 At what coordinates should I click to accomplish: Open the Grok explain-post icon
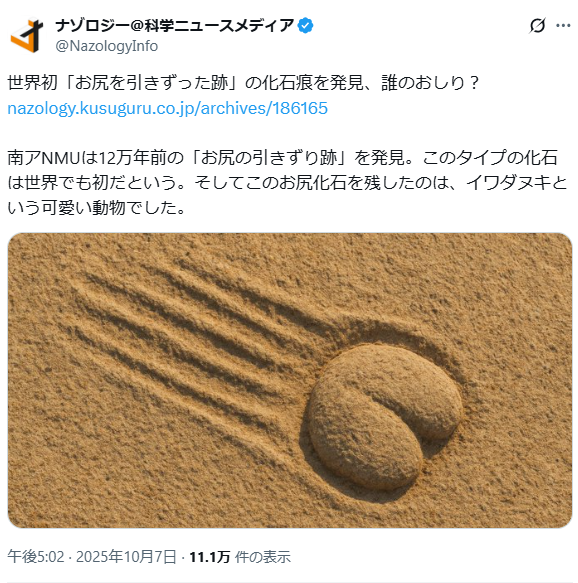[x=537, y=25]
